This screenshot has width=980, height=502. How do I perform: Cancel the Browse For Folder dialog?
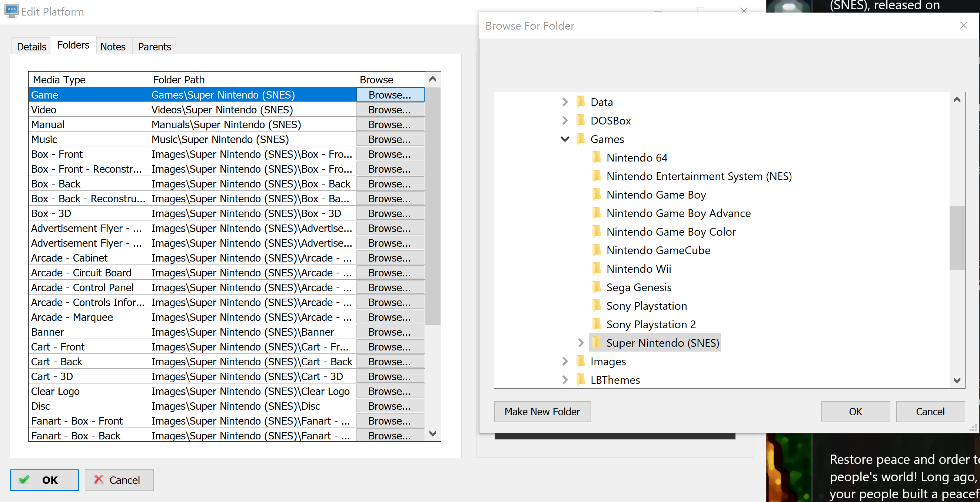tap(930, 412)
